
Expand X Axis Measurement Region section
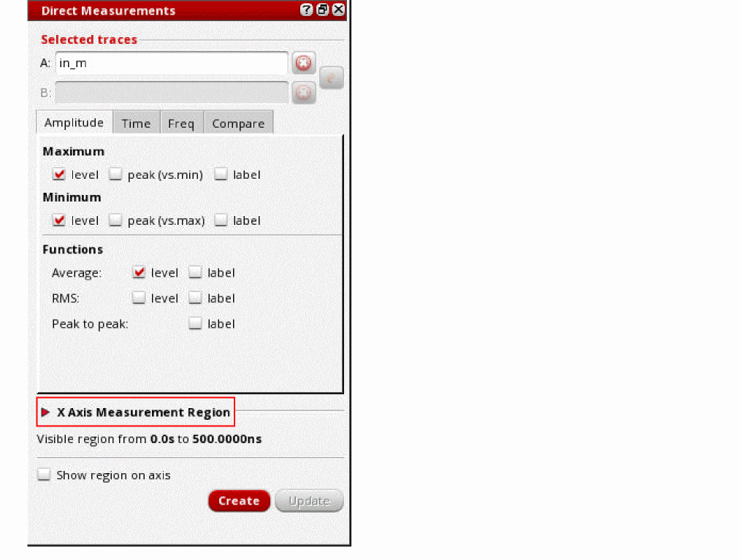pyautogui.click(x=45, y=413)
